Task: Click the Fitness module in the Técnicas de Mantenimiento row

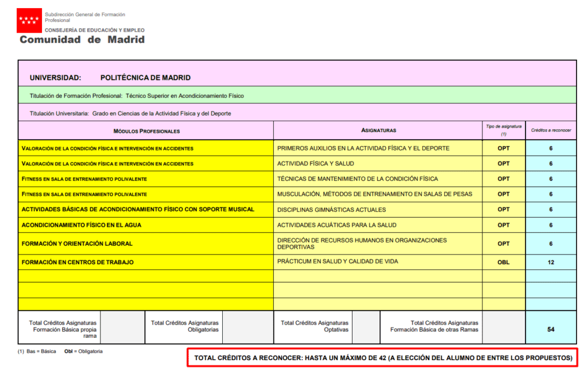Action: tap(84, 179)
